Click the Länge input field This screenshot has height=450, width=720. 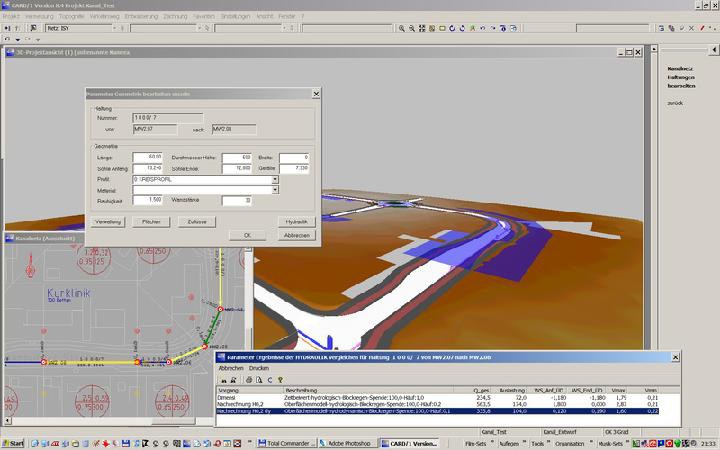point(148,157)
